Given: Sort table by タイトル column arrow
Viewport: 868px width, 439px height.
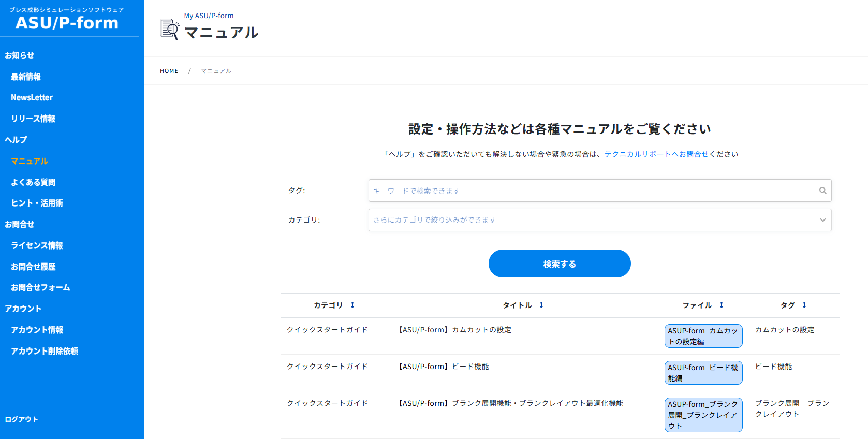Looking at the screenshot, I should [541, 305].
